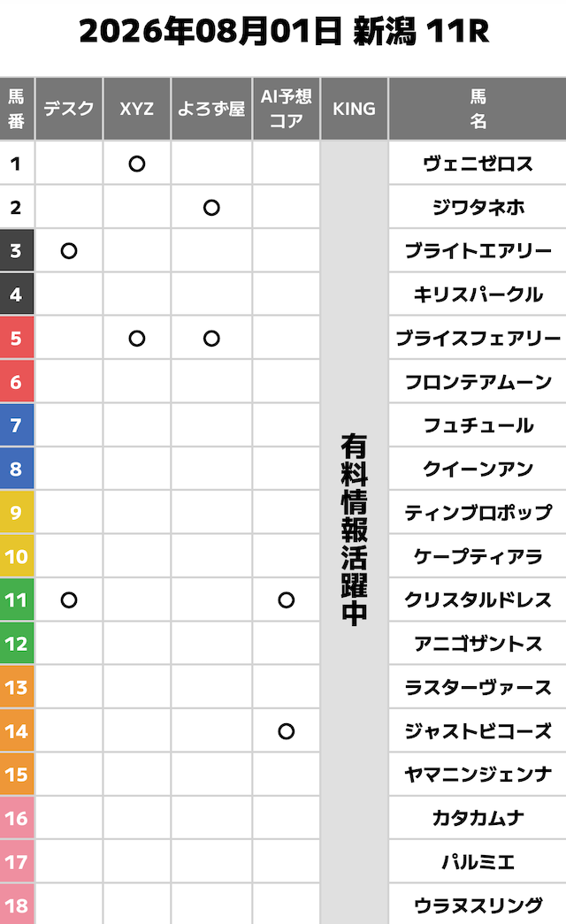Click horse 11's circle under デスク
566x924 pixels.
click(x=69, y=599)
